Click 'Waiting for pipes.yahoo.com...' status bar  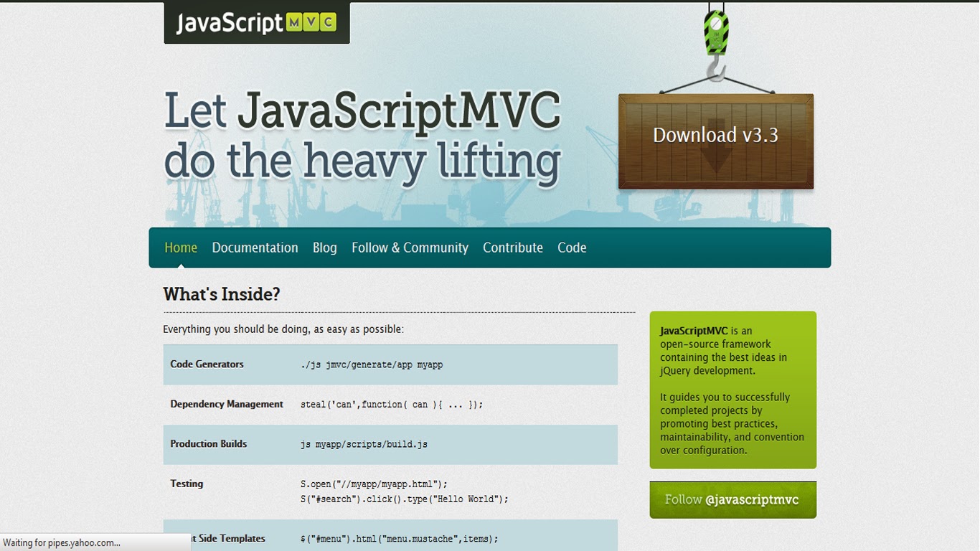click(x=95, y=542)
